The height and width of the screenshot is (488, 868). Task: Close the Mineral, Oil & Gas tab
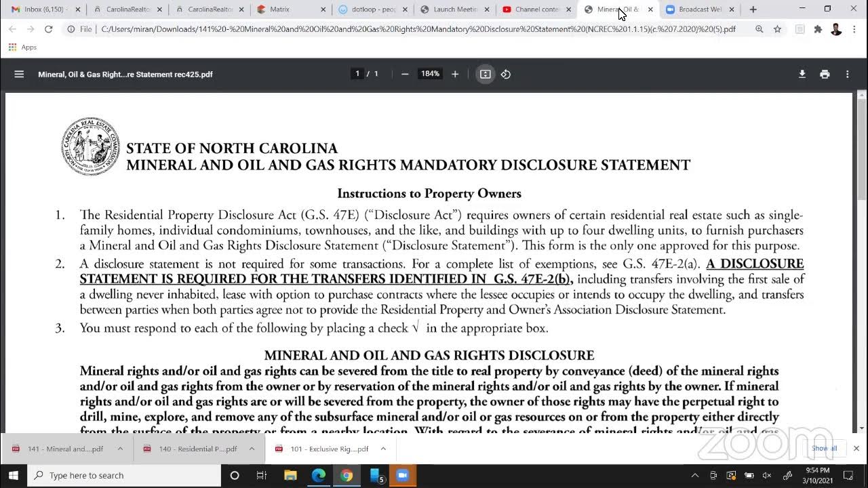pos(650,9)
